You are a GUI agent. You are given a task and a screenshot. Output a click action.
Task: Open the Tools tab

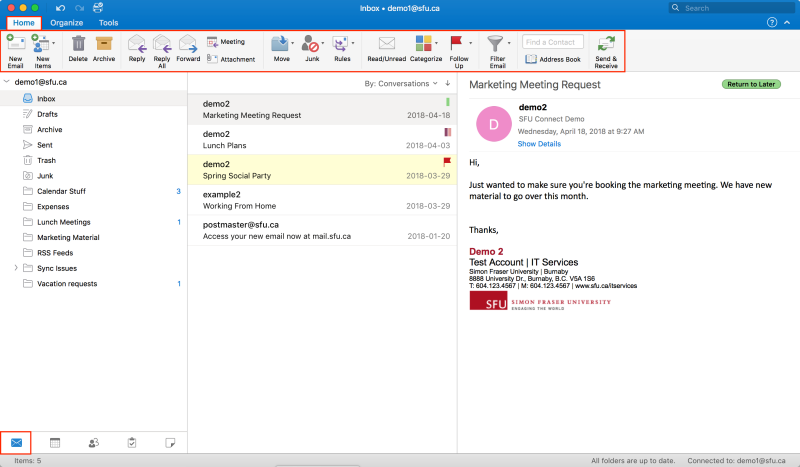point(108,22)
